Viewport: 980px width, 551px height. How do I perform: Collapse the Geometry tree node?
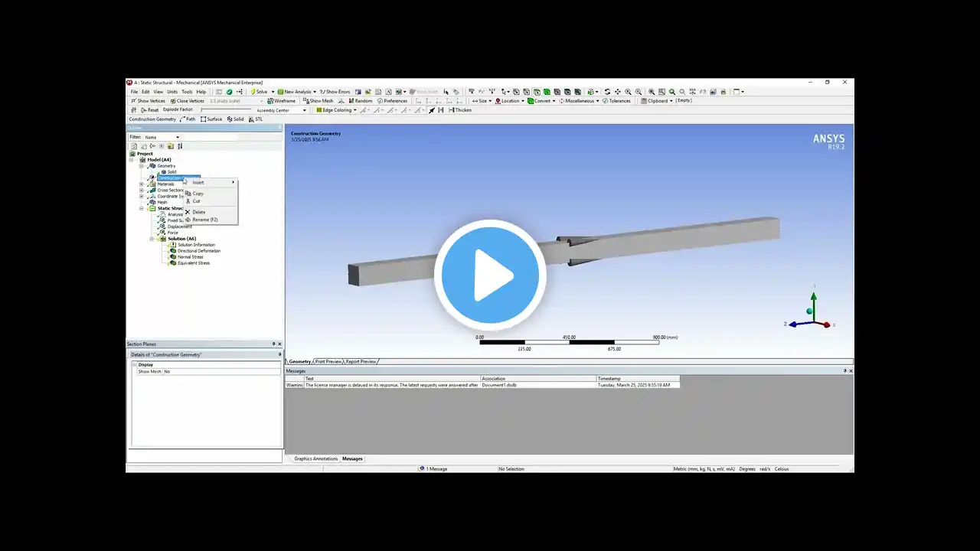point(141,166)
